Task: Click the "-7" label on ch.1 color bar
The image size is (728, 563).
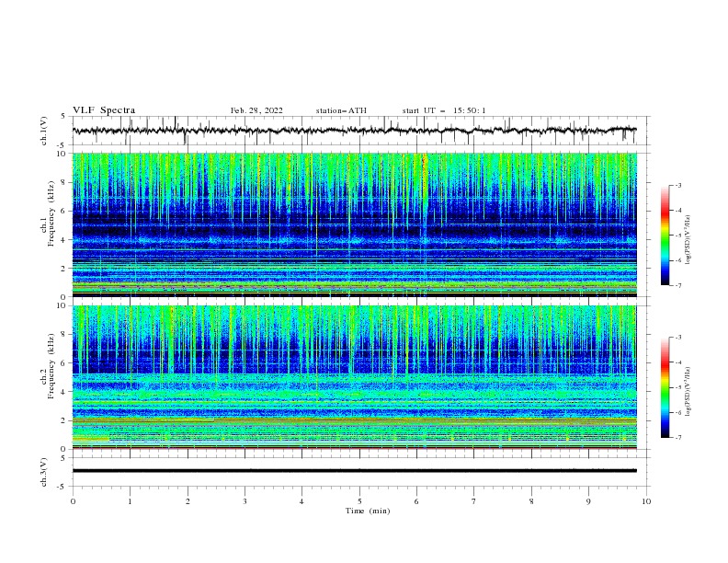Action: 677,285
